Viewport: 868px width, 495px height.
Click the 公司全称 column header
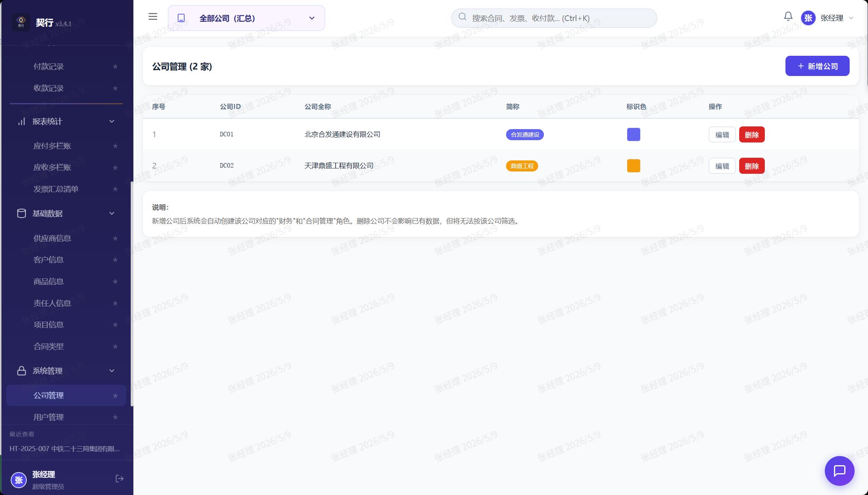[318, 107]
